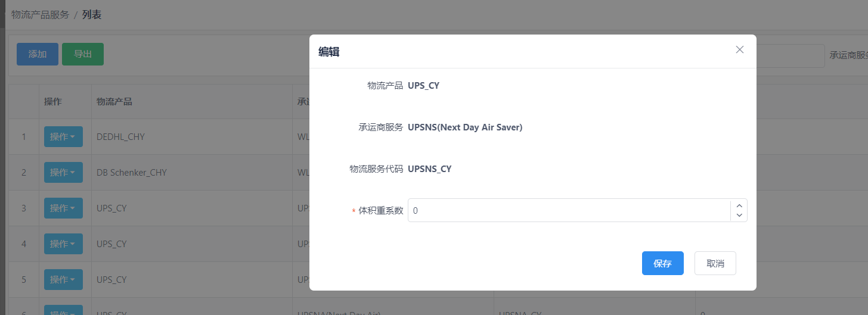This screenshot has height=315, width=868.
Task: Click the 导出 export button
Action: click(83, 54)
